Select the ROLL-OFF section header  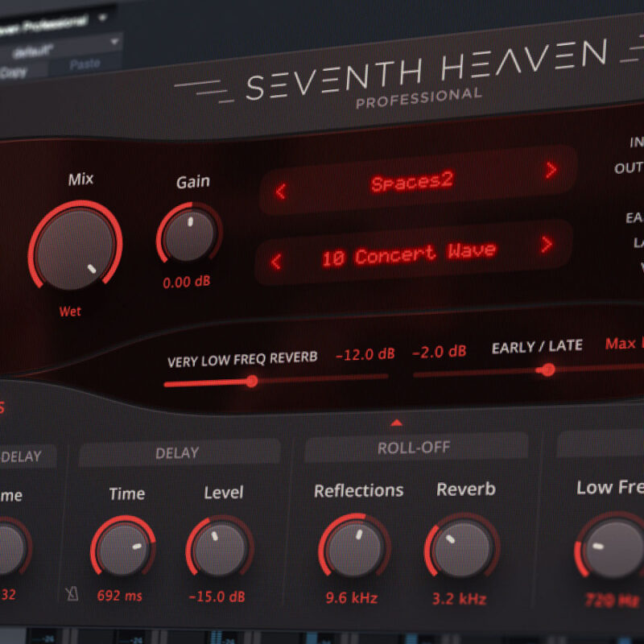point(415,448)
